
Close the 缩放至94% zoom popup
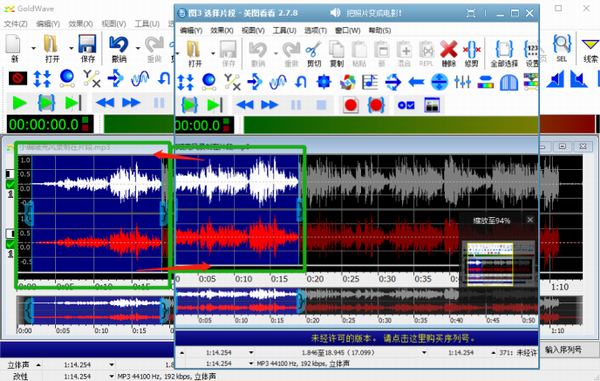[x=530, y=220]
